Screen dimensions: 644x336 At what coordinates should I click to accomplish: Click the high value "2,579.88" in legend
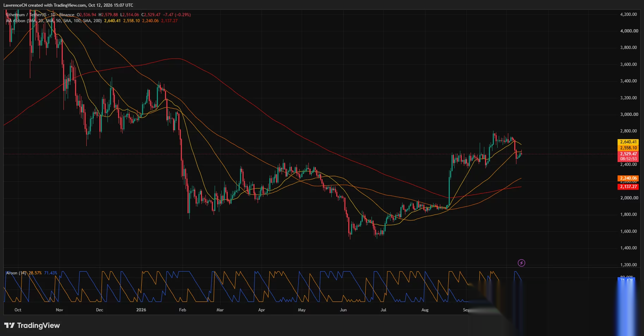point(110,15)
